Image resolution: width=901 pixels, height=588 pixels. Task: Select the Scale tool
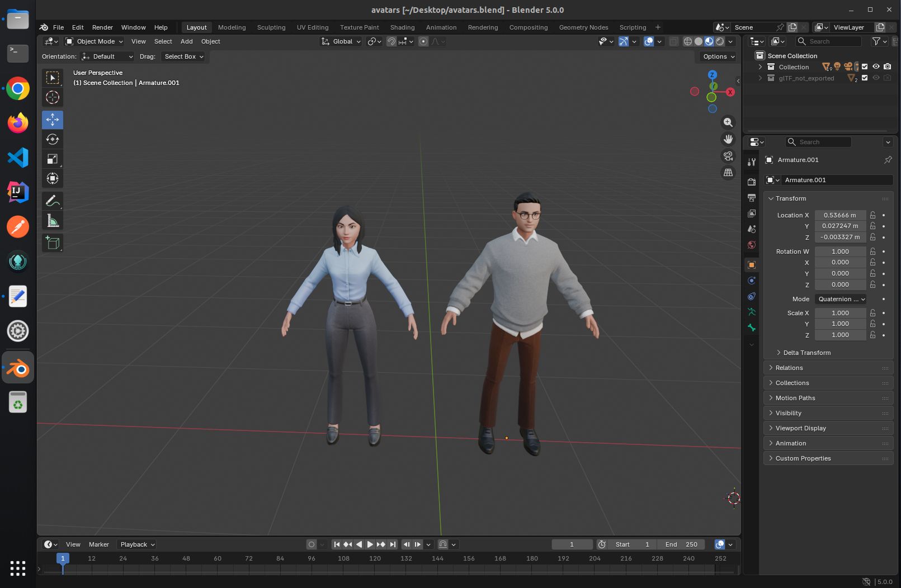pyautogui.click(x=53, y=159)
